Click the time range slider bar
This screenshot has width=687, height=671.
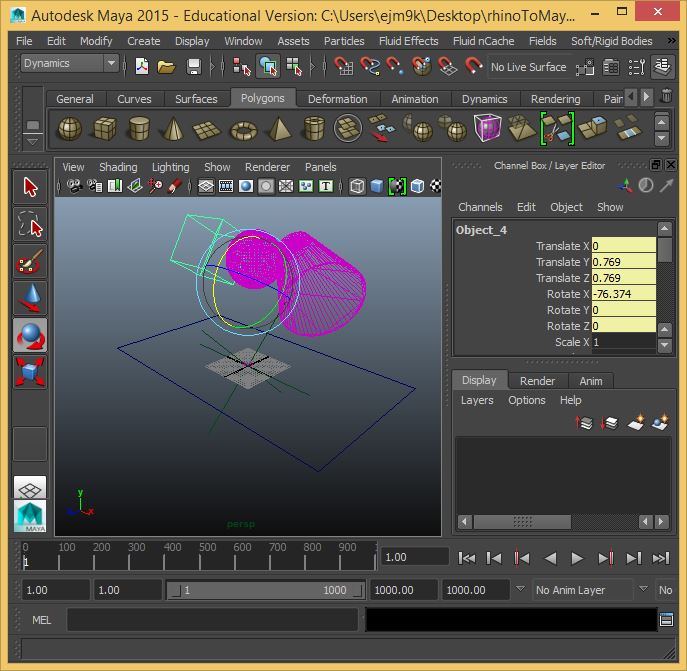(x=265, y=590)
